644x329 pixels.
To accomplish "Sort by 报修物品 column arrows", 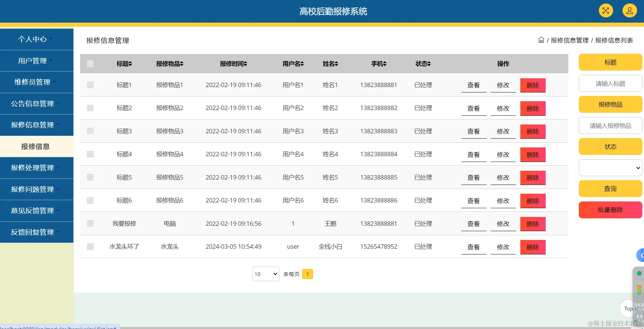I will tap(181, 64).
